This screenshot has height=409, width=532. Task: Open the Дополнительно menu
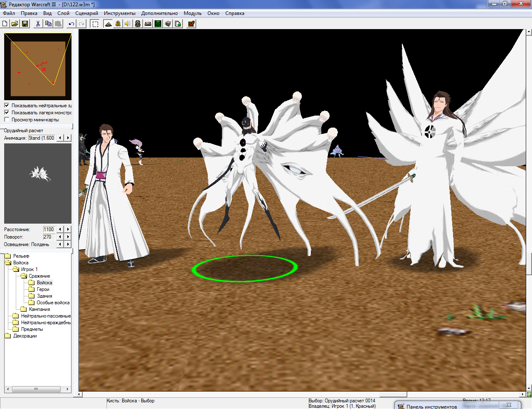tap(159, 13)
